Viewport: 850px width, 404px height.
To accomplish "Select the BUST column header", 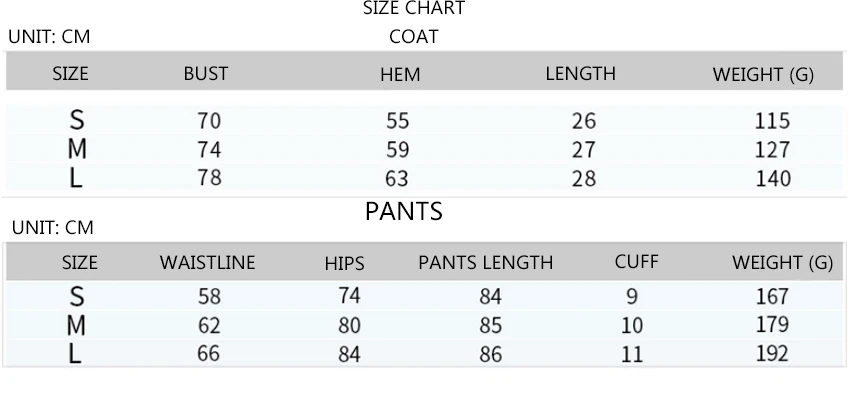I will click(x=206, y=74).
